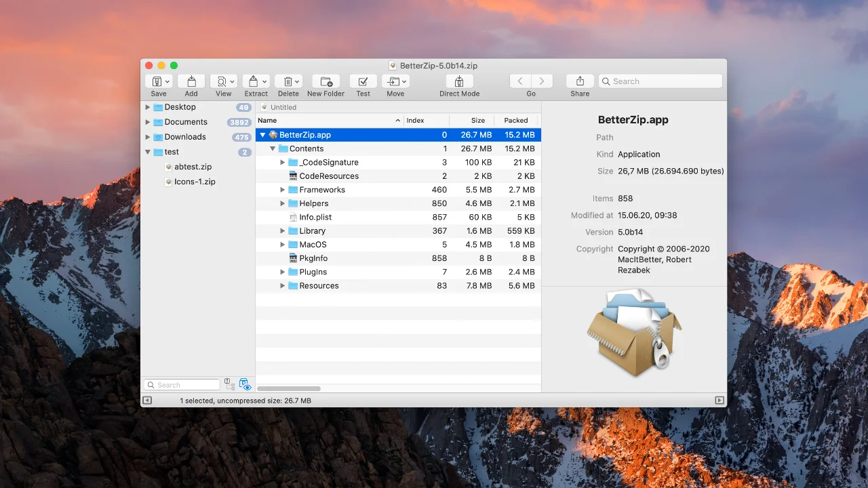Go back with the left arrow
Image resolution: width=868 pixels, height=488 pixels.
pos(520,81)
